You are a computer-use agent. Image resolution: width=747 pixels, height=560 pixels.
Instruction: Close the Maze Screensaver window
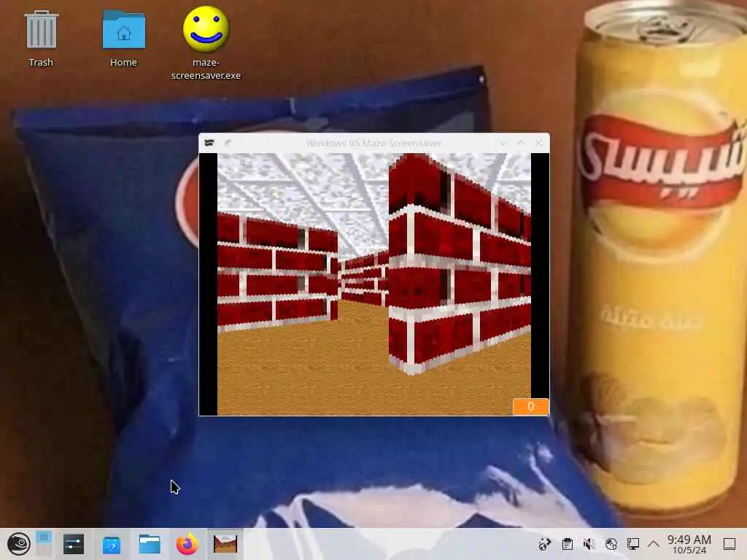pyautogui.click(x=538, y=143)
